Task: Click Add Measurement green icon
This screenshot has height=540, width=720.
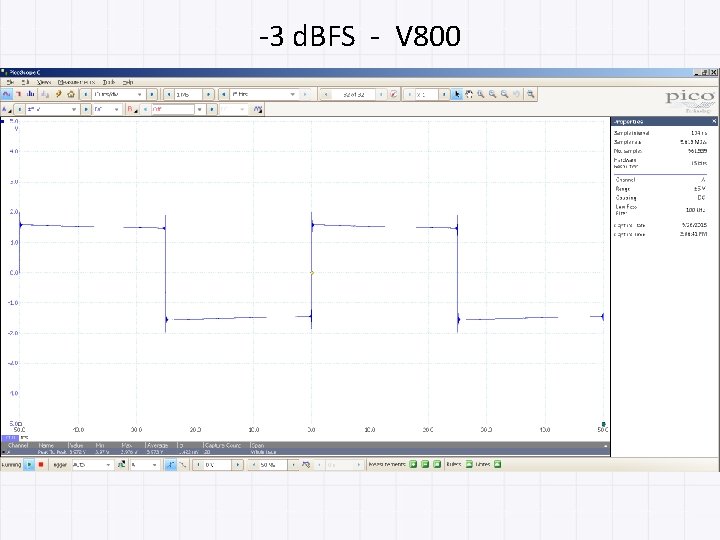Action: point(413,464)
